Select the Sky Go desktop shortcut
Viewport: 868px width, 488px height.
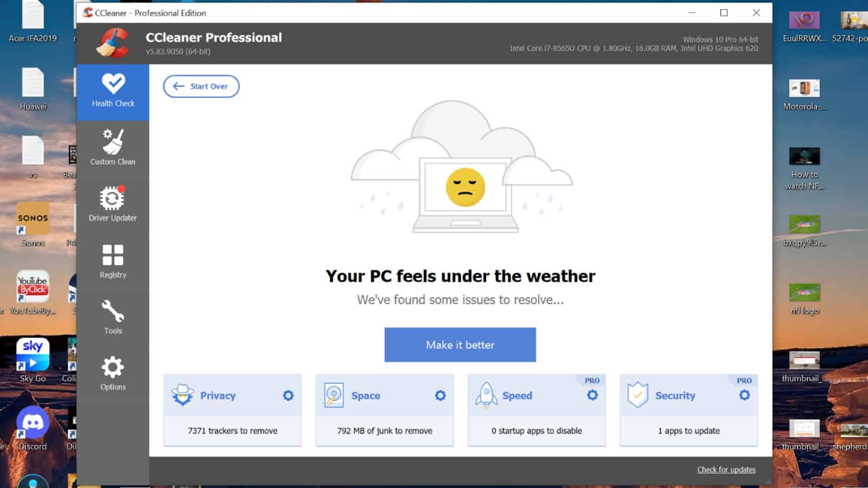(x=33, y=360)
